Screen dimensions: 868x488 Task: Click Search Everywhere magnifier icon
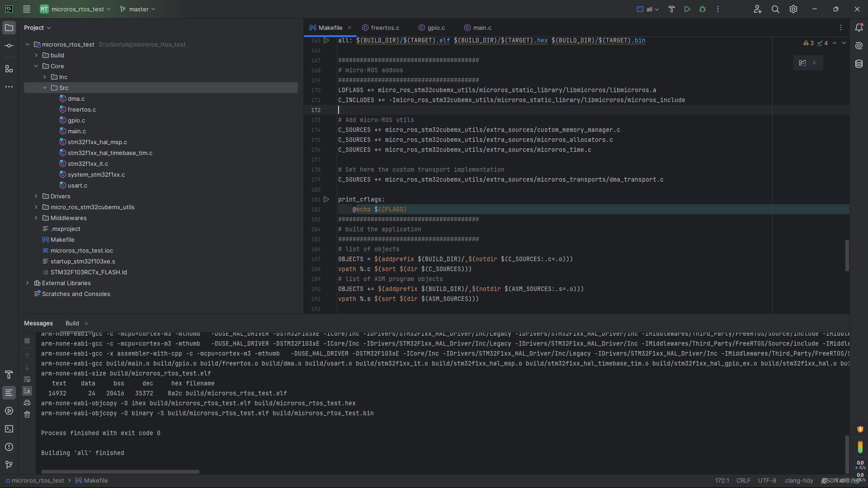(x=775, y=9)
